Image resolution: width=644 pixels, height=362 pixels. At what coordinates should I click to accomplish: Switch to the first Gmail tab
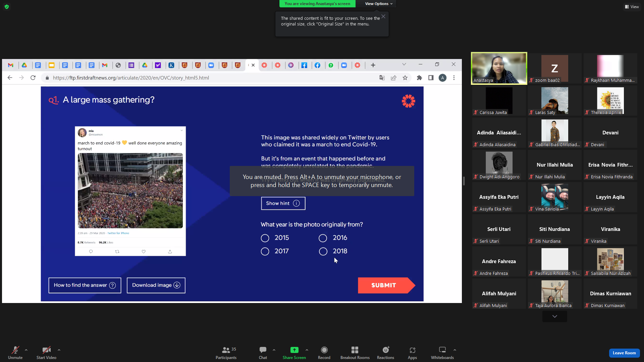coord(11,65)
